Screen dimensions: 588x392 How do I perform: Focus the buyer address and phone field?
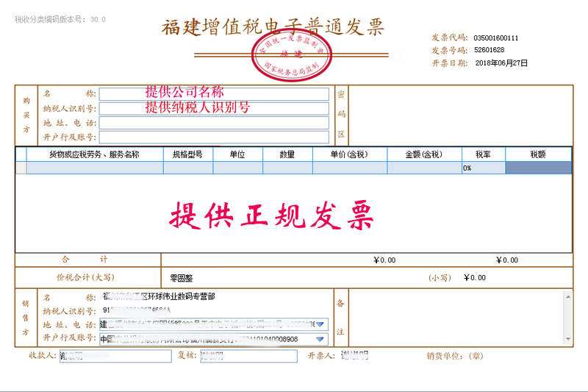point(214,123)
